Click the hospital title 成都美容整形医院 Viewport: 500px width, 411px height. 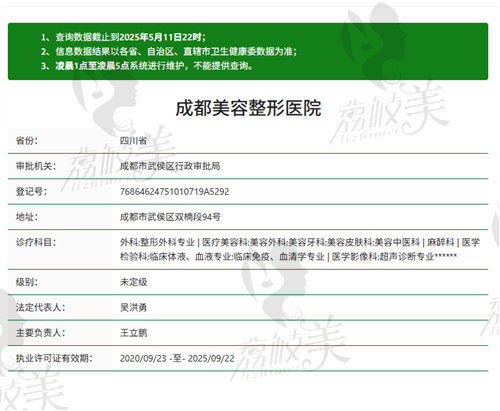[248, 108]
